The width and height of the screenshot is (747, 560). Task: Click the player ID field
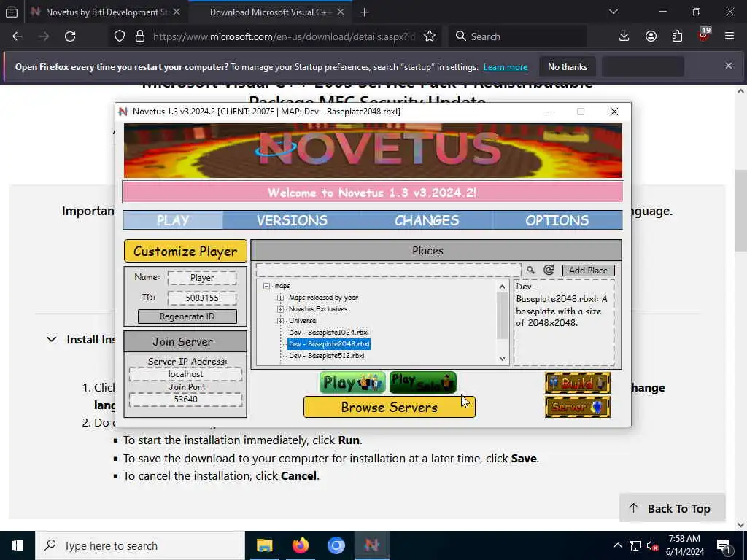(x=202, y=298)
